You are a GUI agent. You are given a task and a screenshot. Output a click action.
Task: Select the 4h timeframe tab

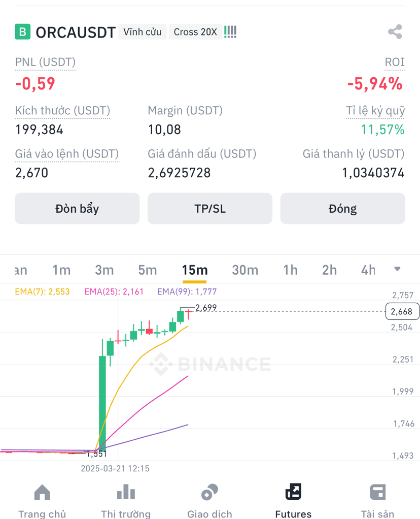click(x=368, y=270)
